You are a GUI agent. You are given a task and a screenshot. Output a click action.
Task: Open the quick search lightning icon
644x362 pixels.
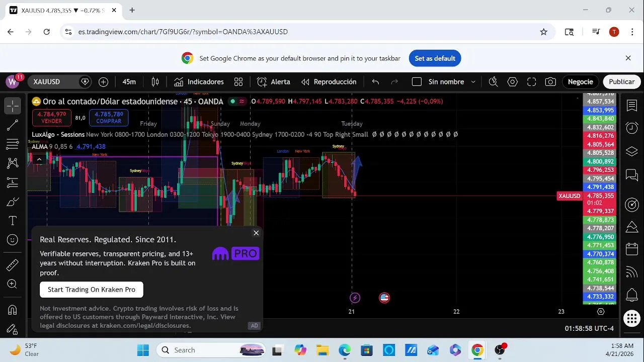pyautogui.click(x=493, y=81)
